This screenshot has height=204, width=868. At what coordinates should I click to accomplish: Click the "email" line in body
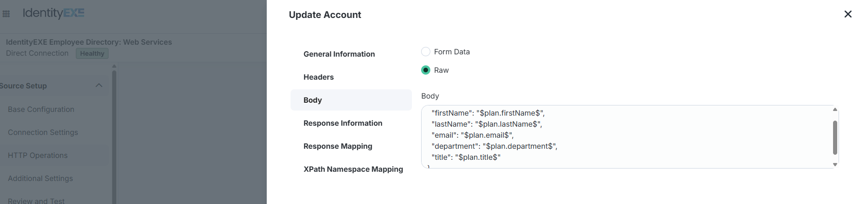coord(473,135)
